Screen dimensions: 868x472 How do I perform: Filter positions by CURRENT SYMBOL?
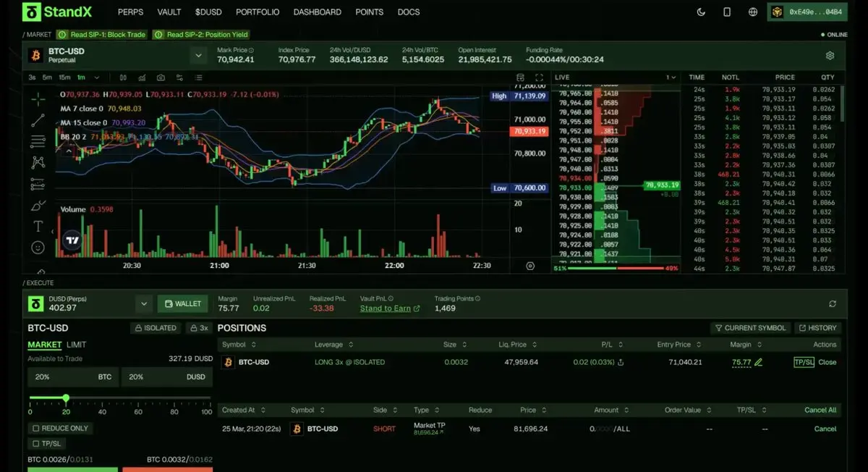750,328
